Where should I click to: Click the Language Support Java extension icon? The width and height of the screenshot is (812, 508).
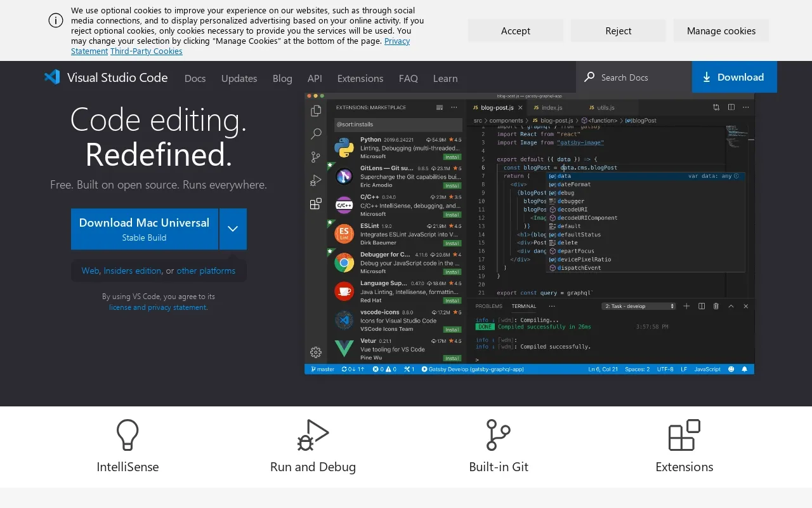[344, 291]
